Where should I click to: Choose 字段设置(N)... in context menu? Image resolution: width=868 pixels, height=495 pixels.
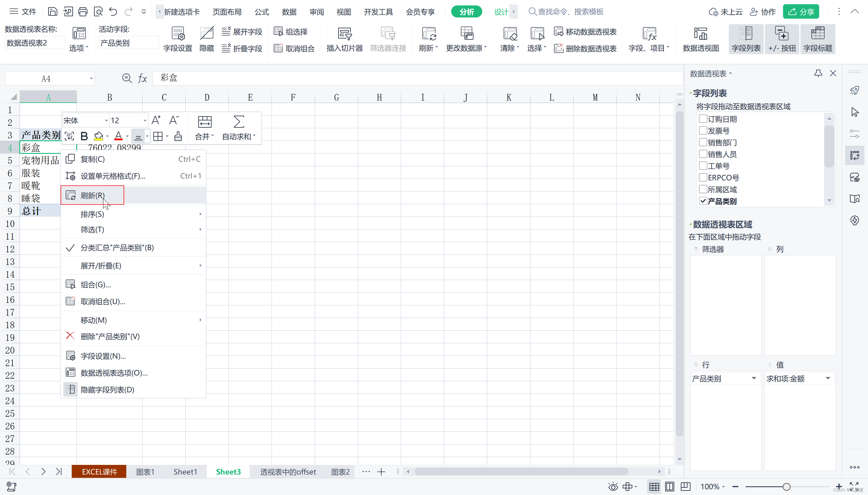[x=134, y=356]
